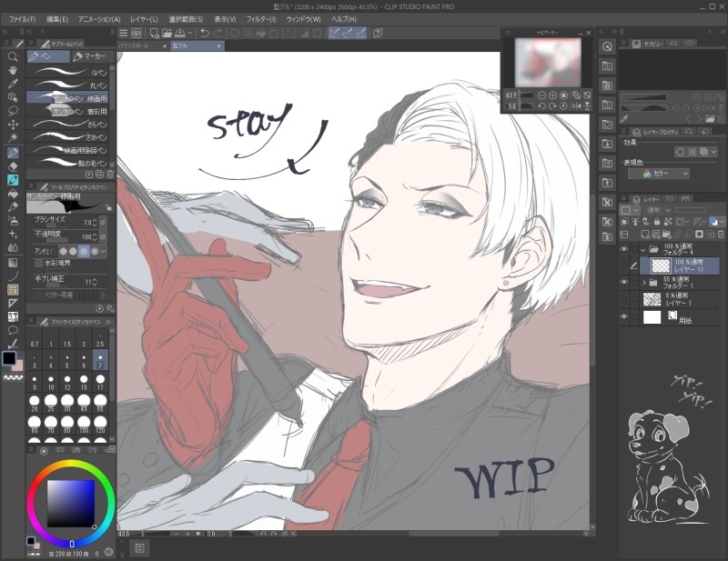This screenshot has height=561, width=728.
Task: Select the Frame border panel tool
Action: click(13, 290)
